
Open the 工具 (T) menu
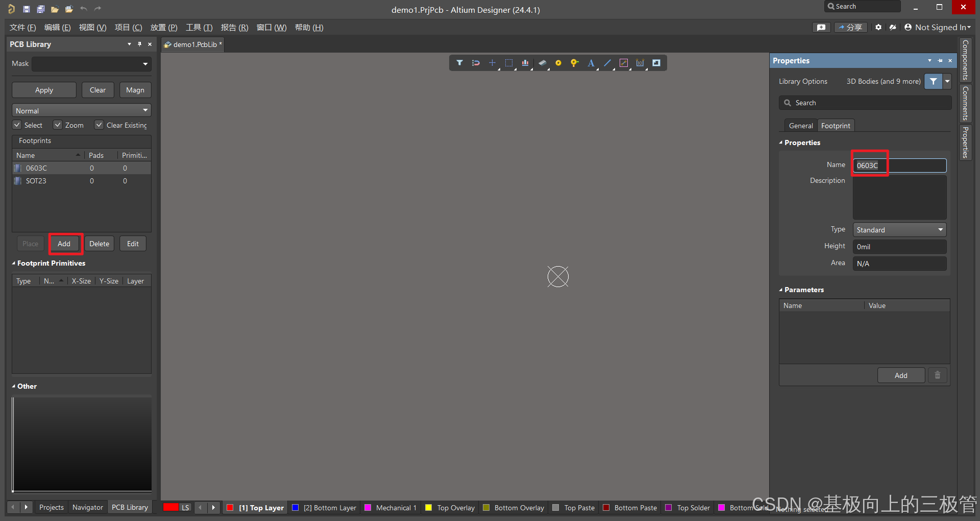click(x=199, y=27)
